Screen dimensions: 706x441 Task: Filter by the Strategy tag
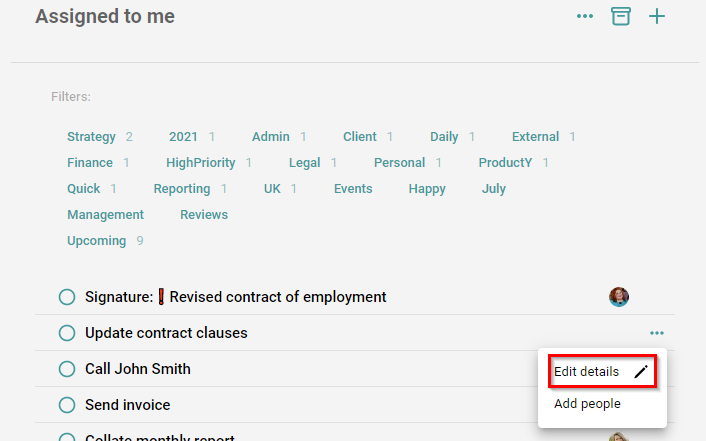[x=91, y=136]
